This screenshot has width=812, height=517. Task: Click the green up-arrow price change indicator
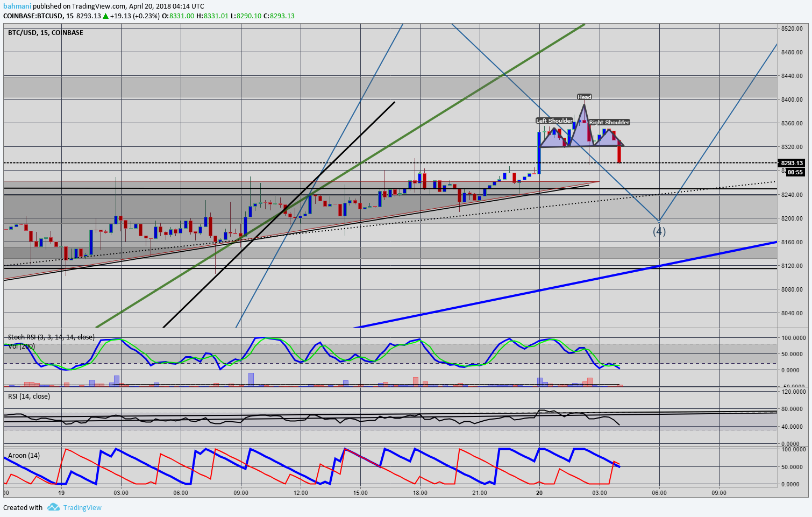[x=106, y=16]
